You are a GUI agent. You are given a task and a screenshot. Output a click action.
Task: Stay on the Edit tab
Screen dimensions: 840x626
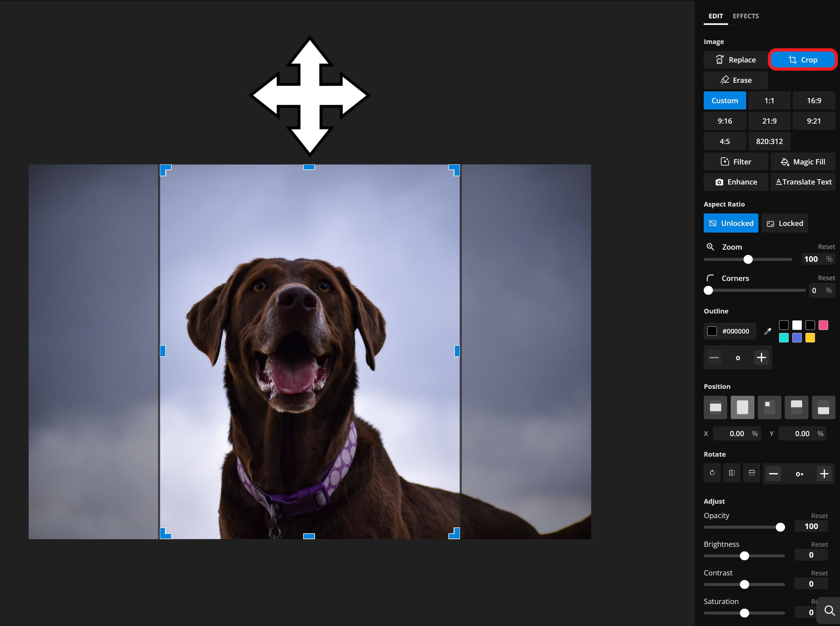pos(715,16)
